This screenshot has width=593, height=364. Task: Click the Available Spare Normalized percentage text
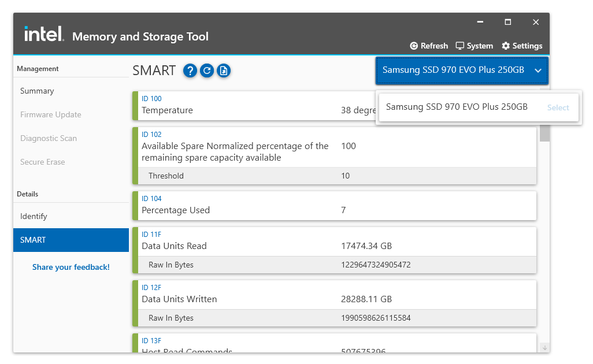[x=235, y=152]
